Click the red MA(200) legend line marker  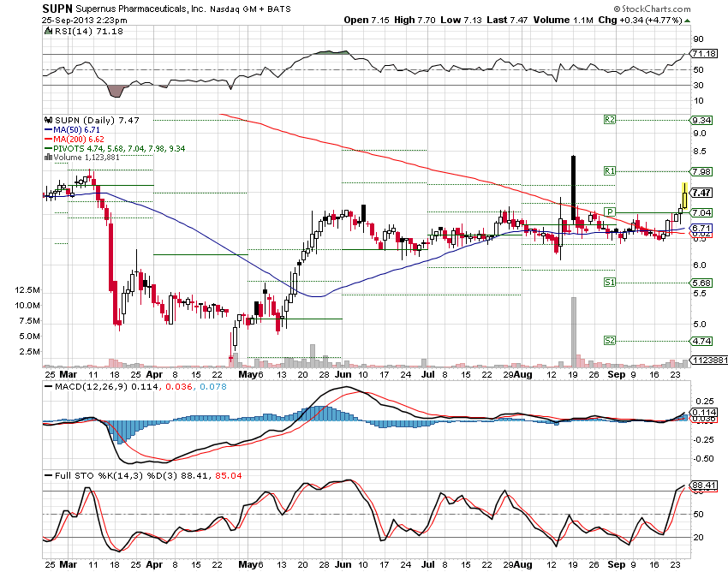[x=48, y=140]
